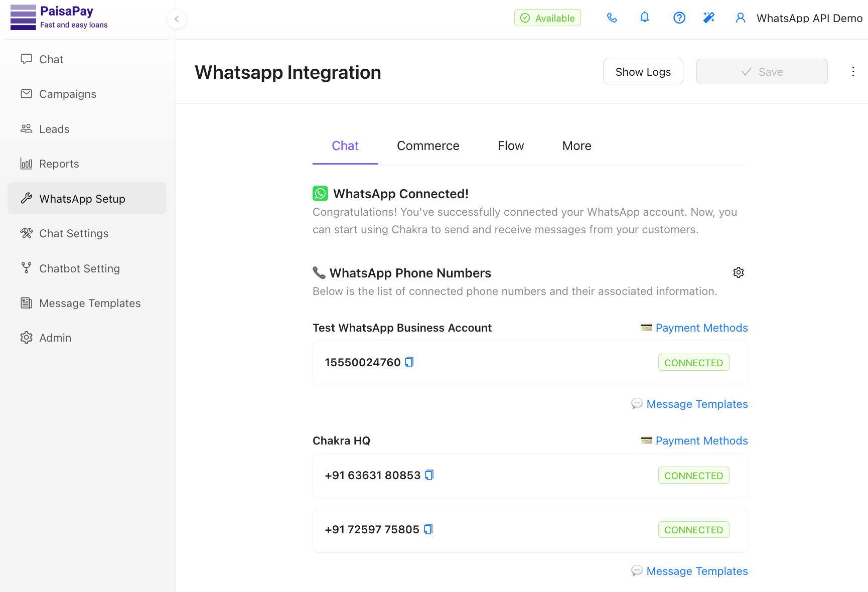
Task: Open Message Templates in the sidebar
Action: [87, 303]
